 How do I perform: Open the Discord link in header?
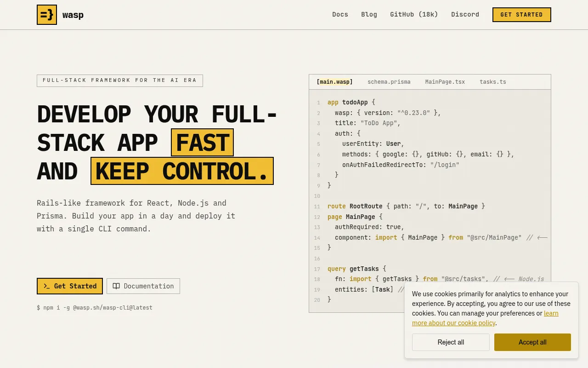(465, 15)
